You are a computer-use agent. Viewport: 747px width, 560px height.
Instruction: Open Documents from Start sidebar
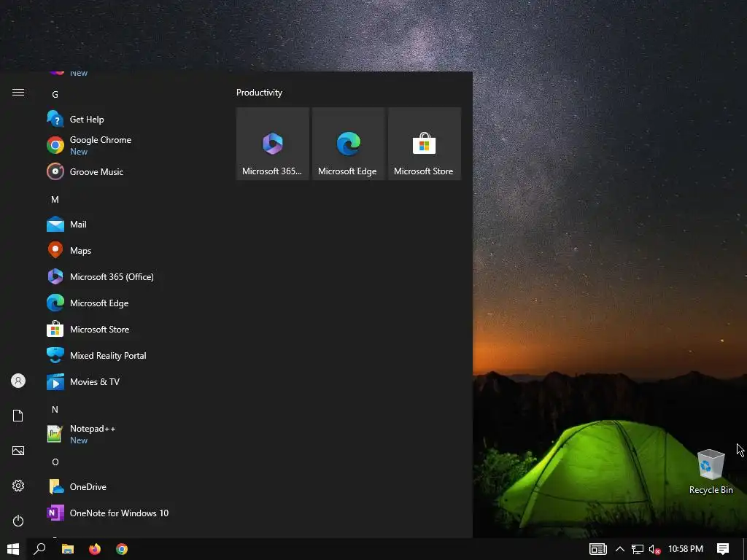[18, 416]
